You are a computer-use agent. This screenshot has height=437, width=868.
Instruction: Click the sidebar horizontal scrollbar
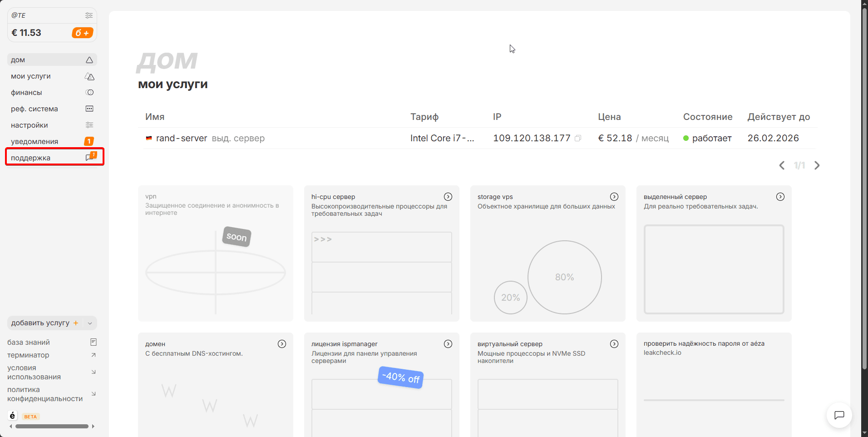(52, 427)
